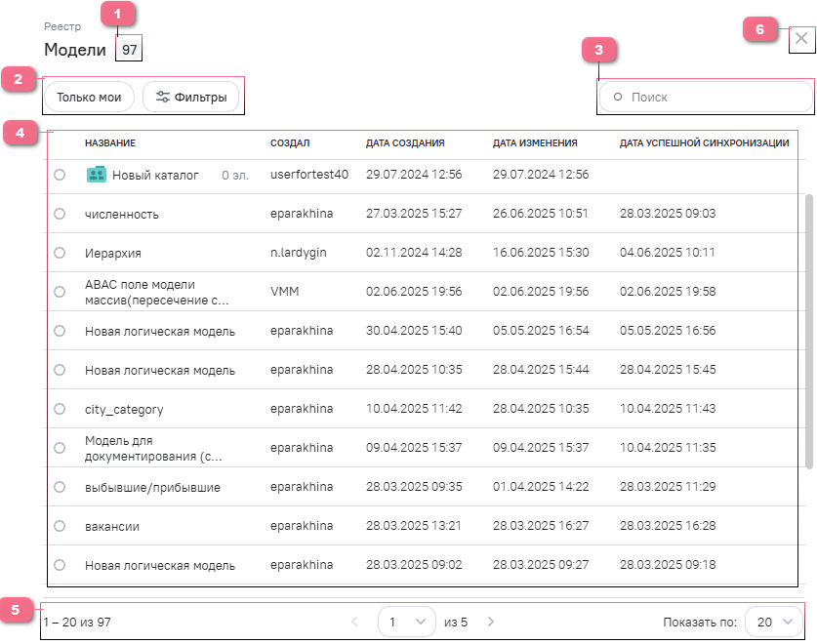Click the Новый каталог folder name
The image size is (817, 644).
coord(155,175)
